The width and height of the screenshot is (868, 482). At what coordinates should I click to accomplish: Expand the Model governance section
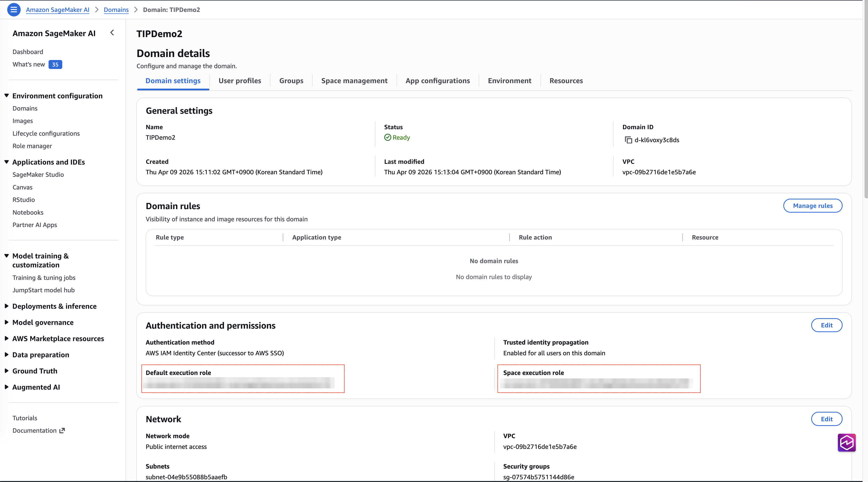[x=6, y=322]
